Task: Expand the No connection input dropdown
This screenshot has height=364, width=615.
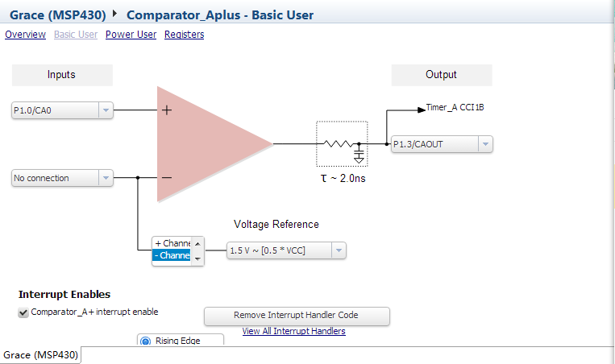Action: (x=106, y=178)
